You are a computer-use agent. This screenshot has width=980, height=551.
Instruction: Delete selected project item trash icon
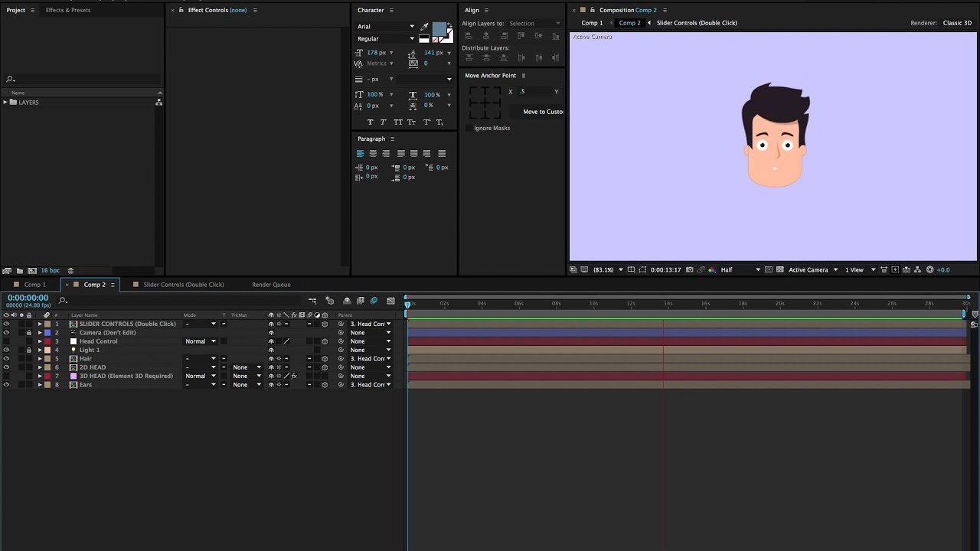[70, 270]
